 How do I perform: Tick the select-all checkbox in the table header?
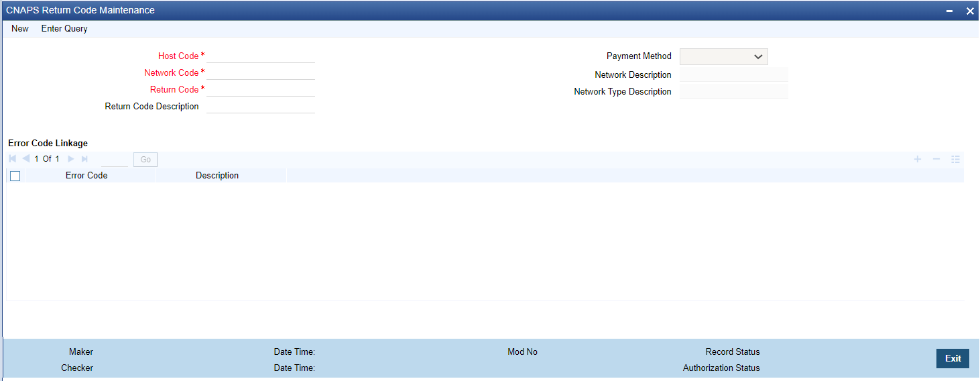(x=15, y=176)
